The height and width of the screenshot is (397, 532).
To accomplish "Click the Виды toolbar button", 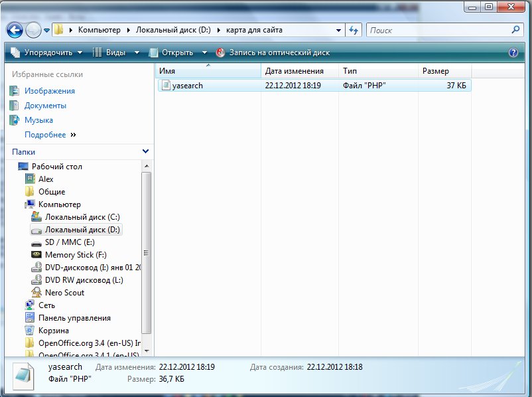I will tap(109, 52).
